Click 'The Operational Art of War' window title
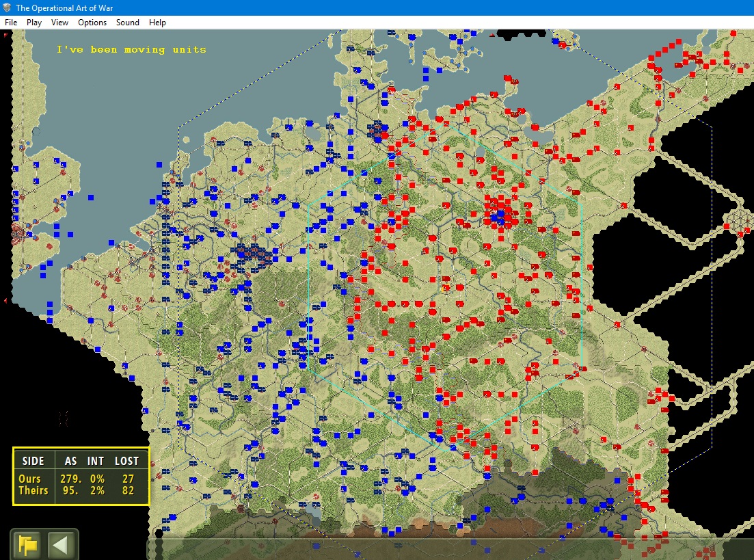The width and height of the screenshot is (754, 560). coord(64,8)
